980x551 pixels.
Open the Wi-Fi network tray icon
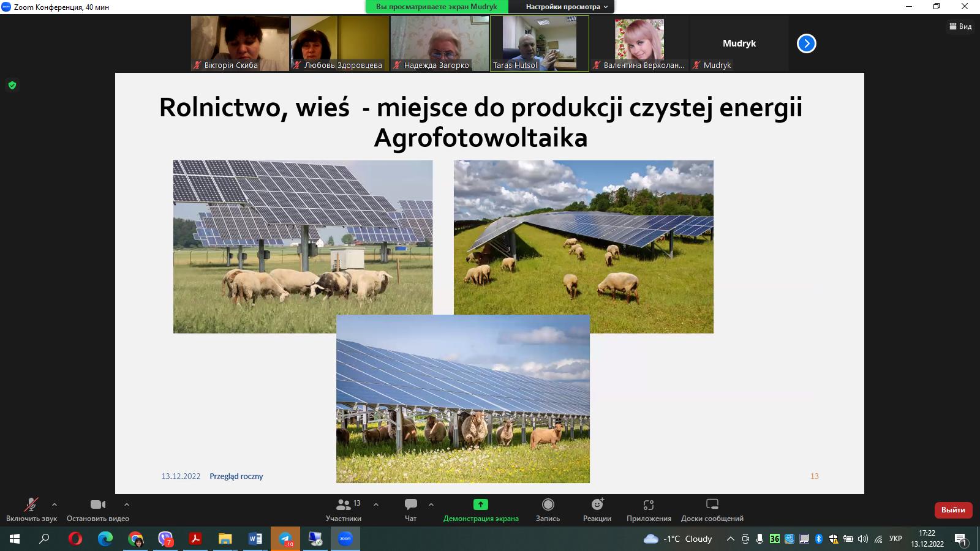(878, 539)
